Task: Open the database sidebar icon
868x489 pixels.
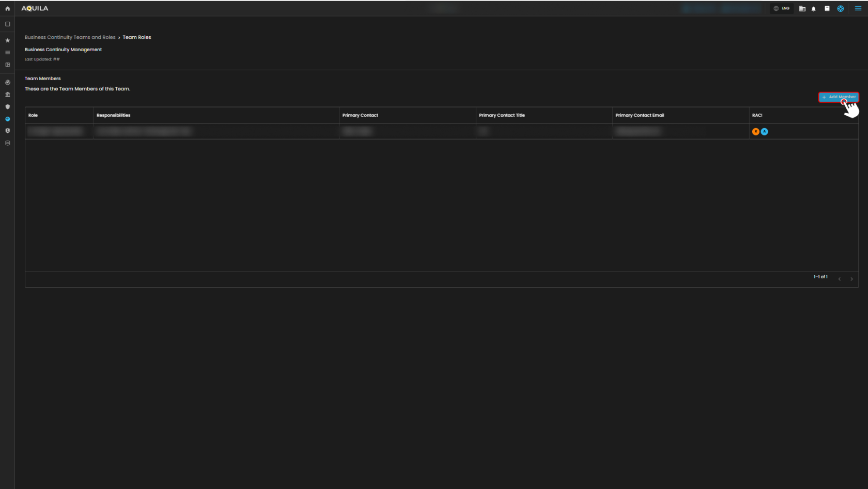Action: [7, 143]
